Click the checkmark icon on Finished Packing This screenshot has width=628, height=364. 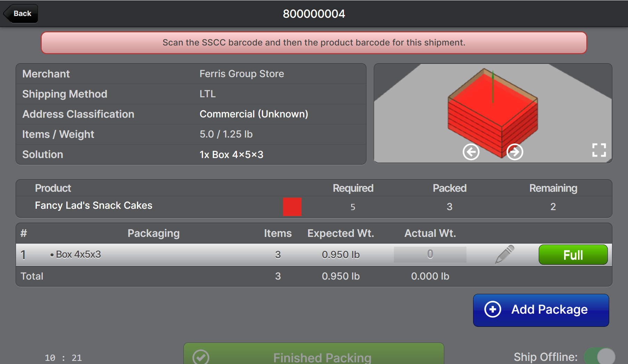coord(201,357)
